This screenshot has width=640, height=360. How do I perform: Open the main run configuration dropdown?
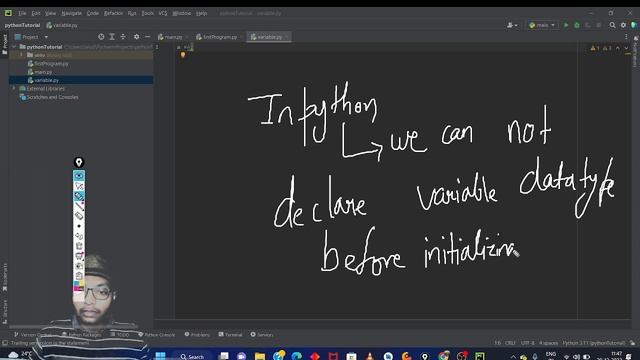[x=542, y=25]
